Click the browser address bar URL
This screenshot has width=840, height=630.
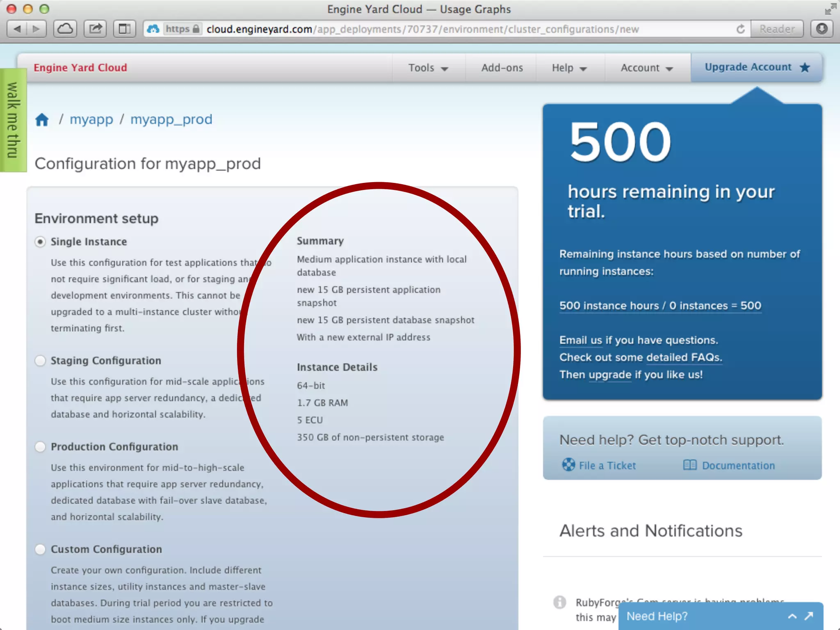[422, 29]
